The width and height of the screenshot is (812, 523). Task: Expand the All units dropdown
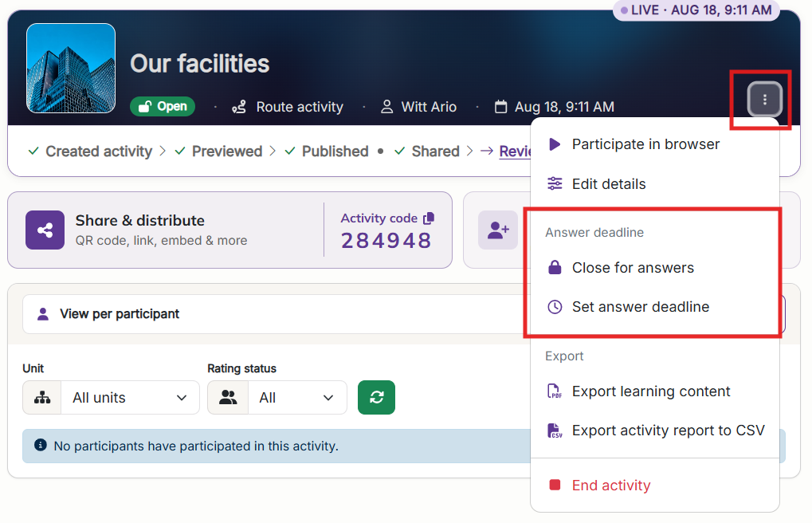coord(130,398)
